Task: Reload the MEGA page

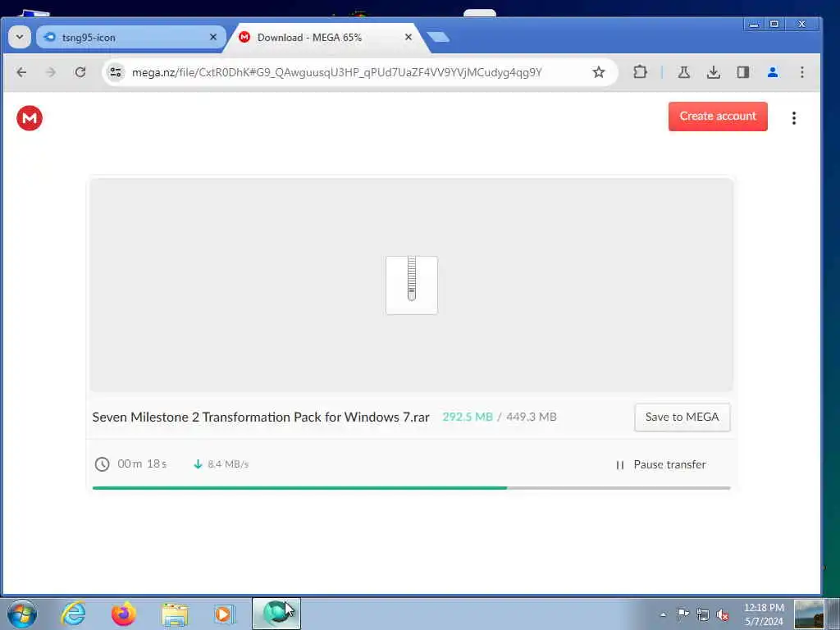Action: click(x=80, y=72)
